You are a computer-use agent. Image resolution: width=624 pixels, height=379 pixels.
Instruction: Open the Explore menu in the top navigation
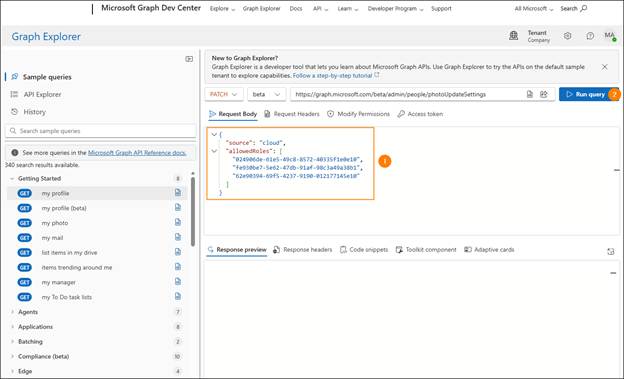point(222,8)
